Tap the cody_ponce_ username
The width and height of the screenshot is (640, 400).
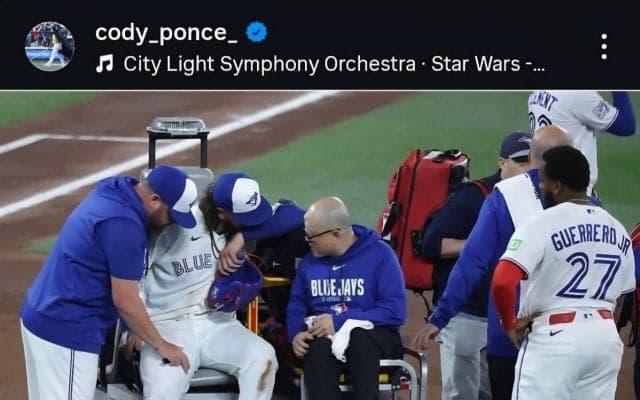click(x=166, y=33)
